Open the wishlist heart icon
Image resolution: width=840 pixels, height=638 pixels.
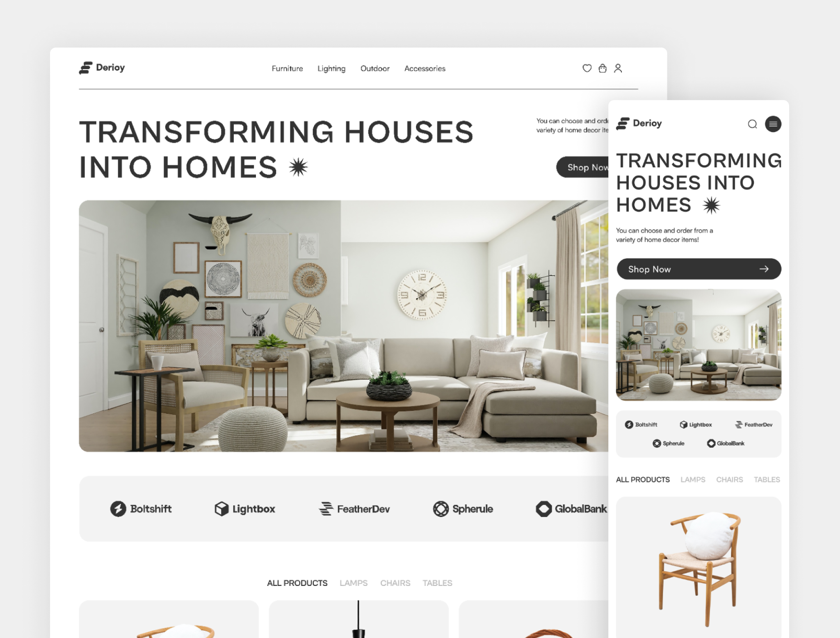click(x=587, y=68)
